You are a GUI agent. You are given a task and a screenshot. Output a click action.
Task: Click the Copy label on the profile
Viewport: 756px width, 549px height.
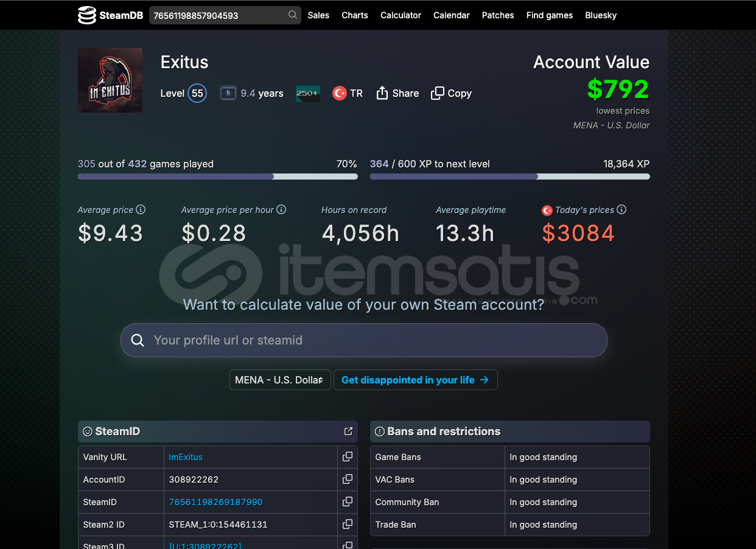pos(460,93)
